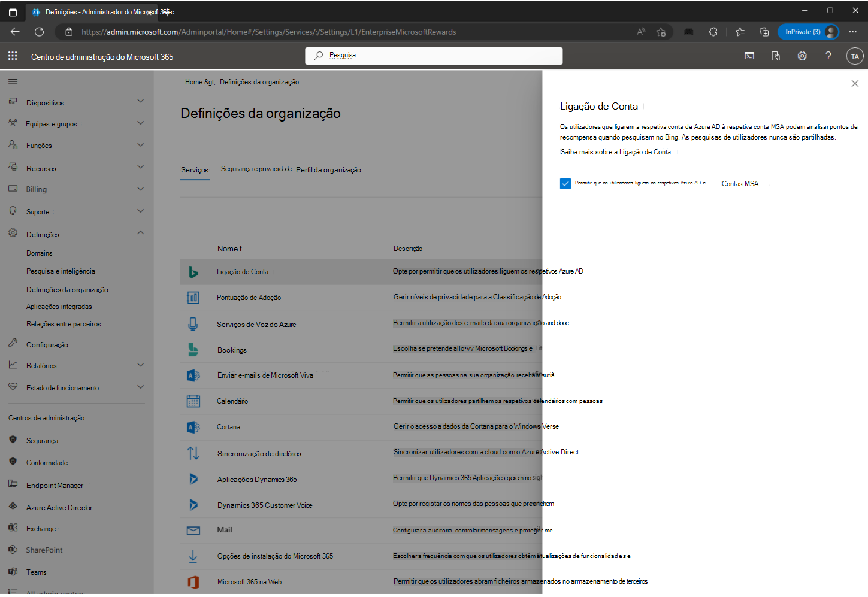Open the Conformidade admin center link
The height and width of the screenshot is (597, 868).
click(47, 463)
